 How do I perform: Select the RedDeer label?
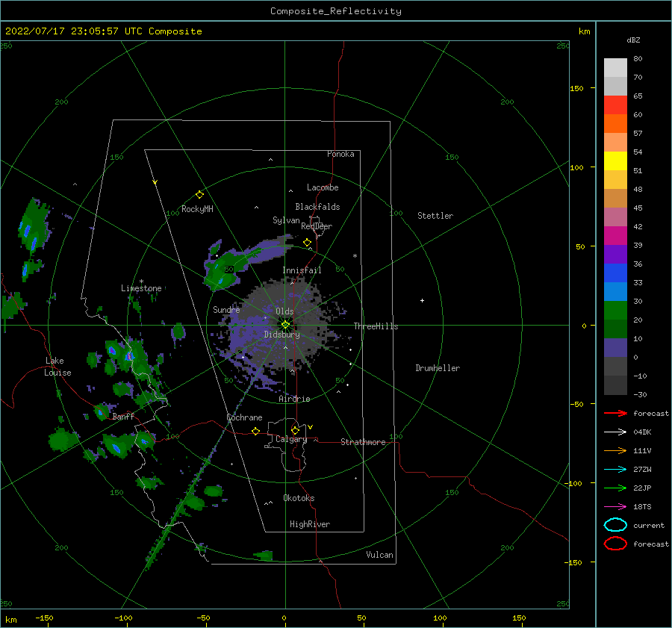(317, 226)
